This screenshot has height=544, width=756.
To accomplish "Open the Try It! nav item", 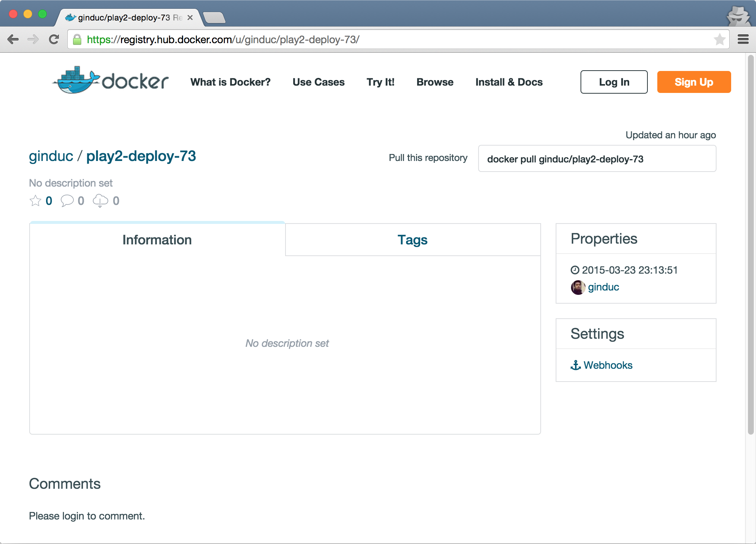I will (381, 82).
